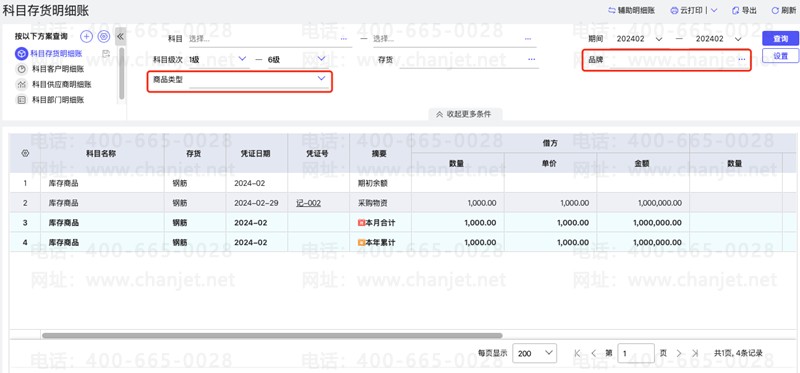Click the orange icon before 本年累计

click(x=362, y=242)
